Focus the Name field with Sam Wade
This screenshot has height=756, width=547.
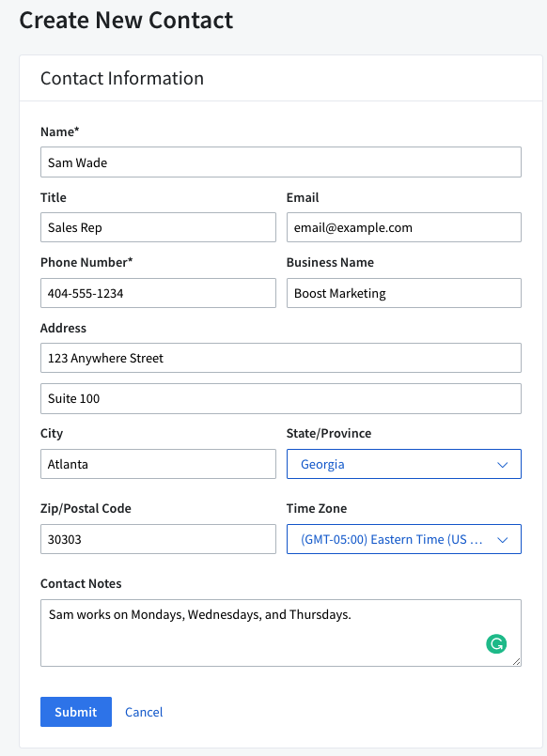point(281,162)
